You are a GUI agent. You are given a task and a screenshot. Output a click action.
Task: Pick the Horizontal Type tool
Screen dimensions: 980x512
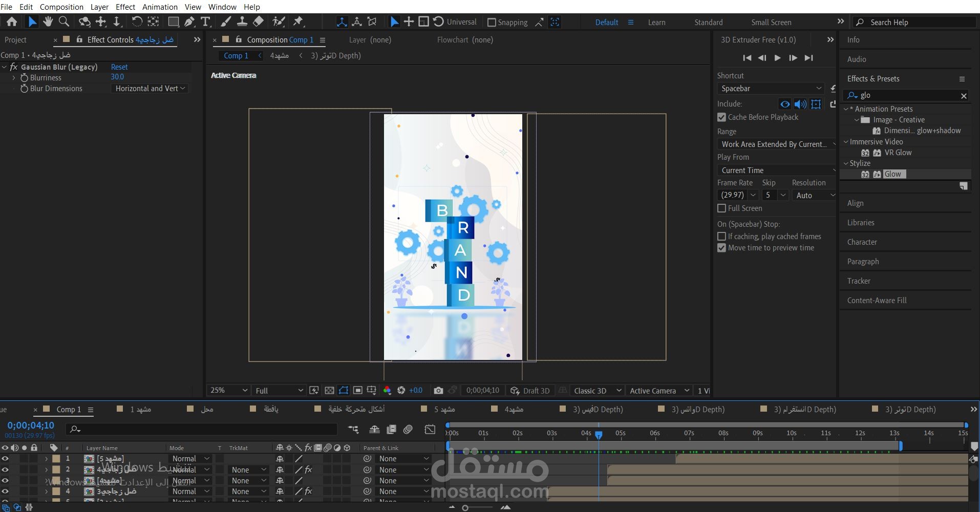point(205,22)
